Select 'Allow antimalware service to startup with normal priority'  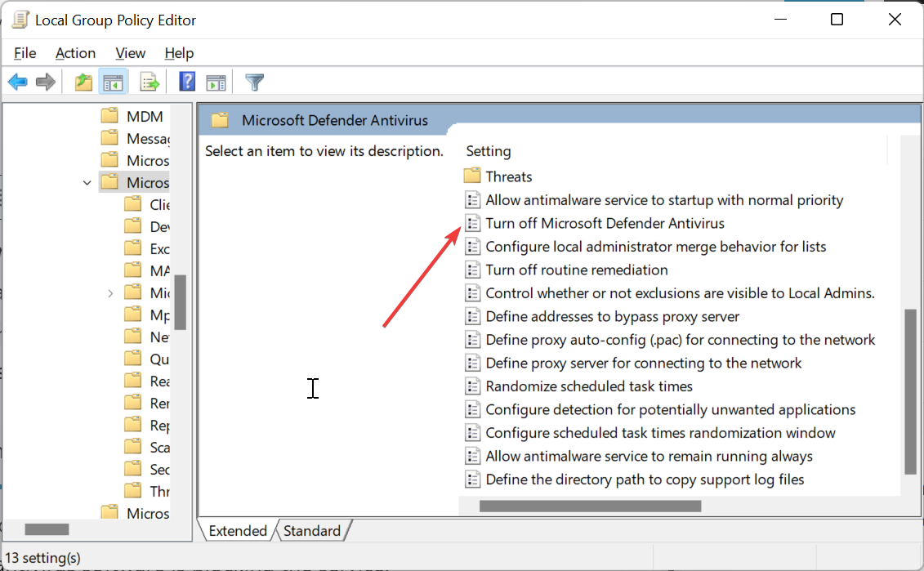(664, 200)
